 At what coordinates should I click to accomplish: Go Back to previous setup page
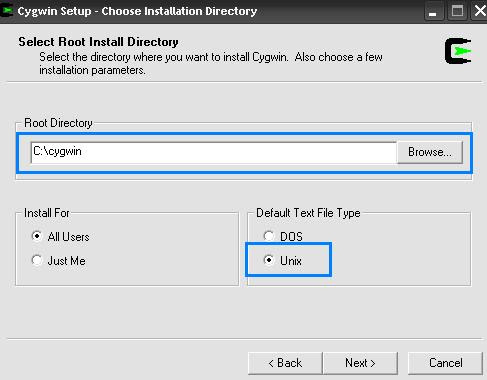285,363
